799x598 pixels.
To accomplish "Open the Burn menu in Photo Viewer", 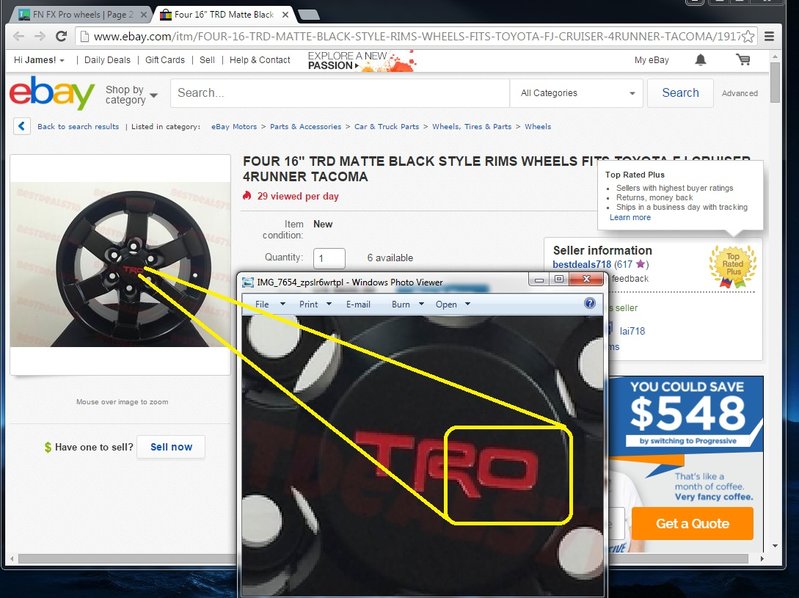I will pyautogui.click(x=408, y=304).
